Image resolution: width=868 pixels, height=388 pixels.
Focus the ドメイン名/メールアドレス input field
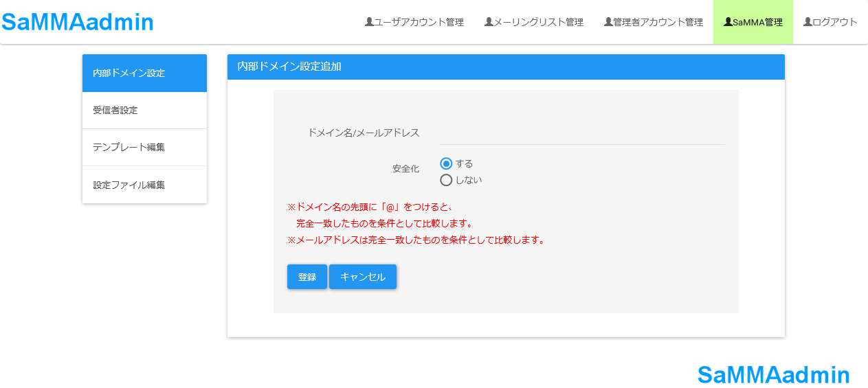tap(582, 133)
